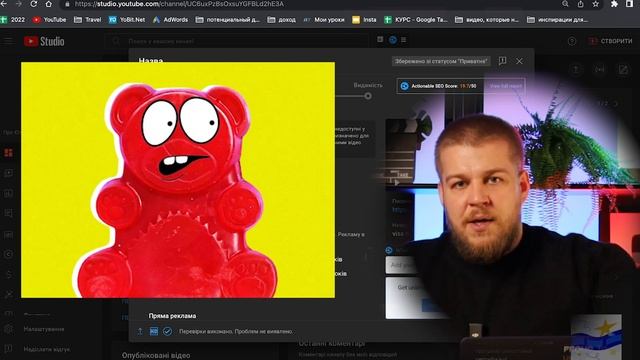Viewport: 640px width, 360px height.
Task: Click the round blue extension icon near search bar
Action: point(393,40)
